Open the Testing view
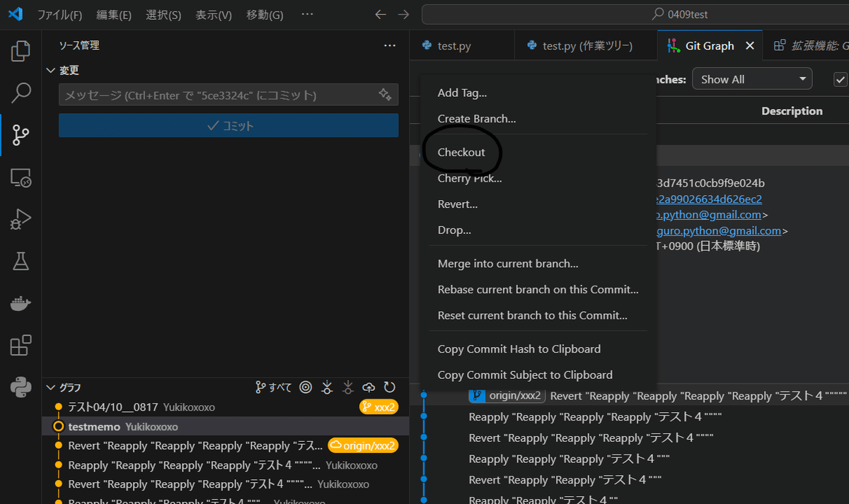 (x=21, y=261)
